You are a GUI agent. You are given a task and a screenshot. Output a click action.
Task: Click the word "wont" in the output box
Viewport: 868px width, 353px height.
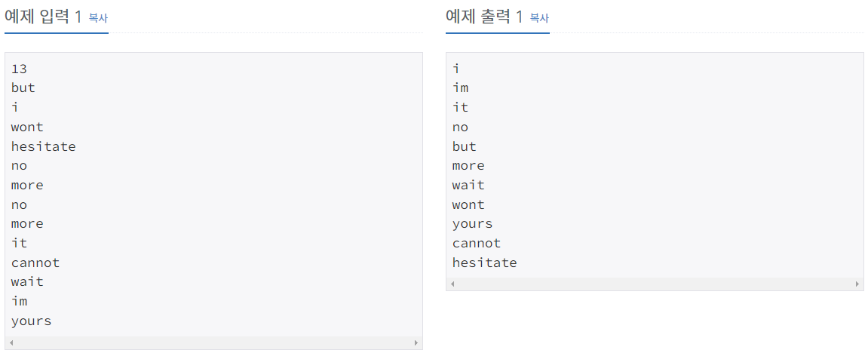pyautogui.click(x=468, y=204)
